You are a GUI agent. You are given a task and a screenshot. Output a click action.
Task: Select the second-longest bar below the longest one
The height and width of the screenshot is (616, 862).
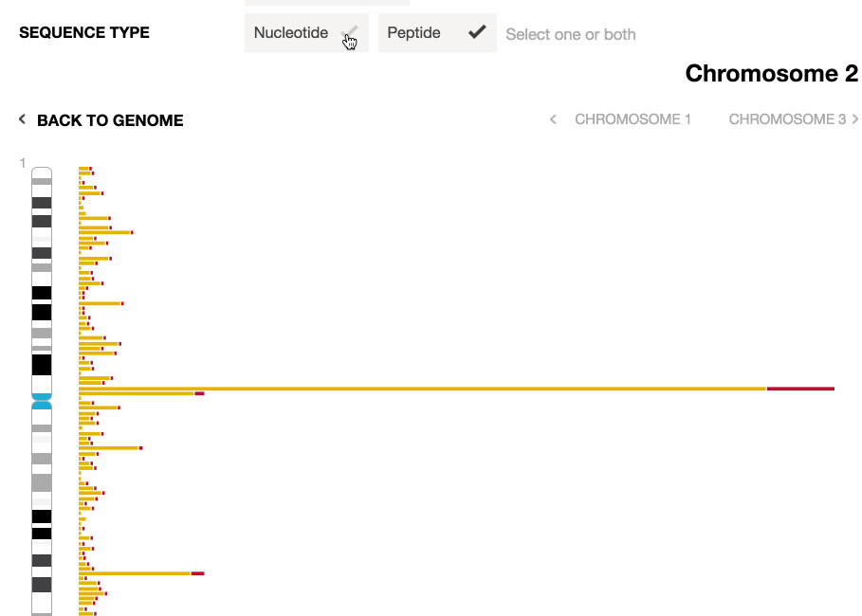point(136,393)
